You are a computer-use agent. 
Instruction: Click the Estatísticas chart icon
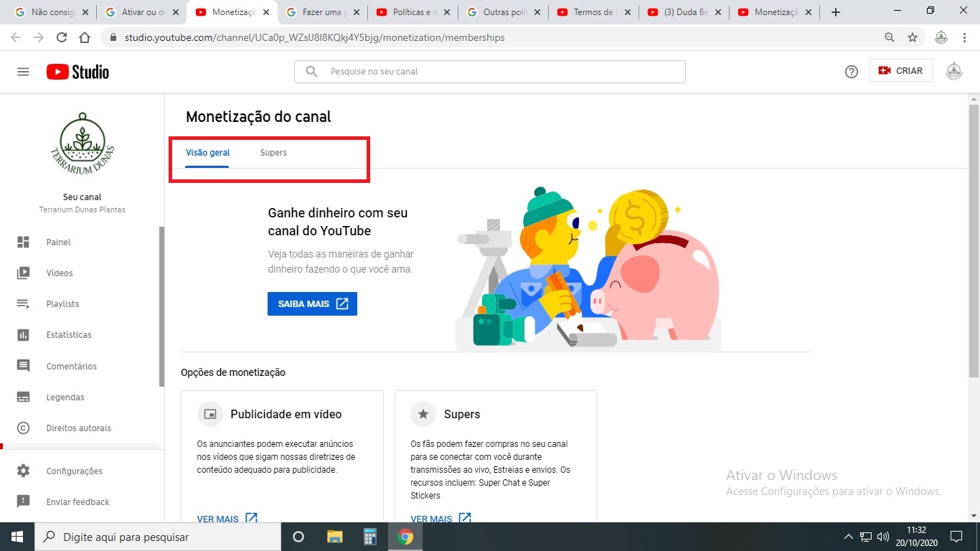pos(23,335)
